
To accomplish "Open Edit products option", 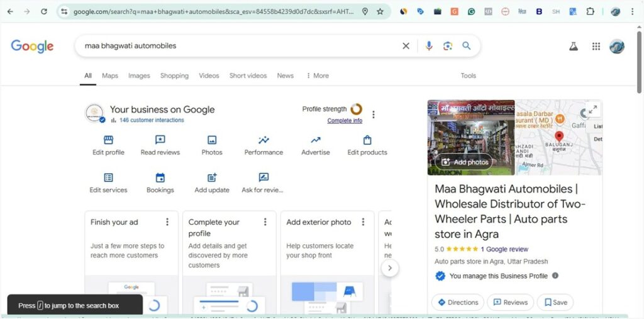I will (x=367, y=146).
